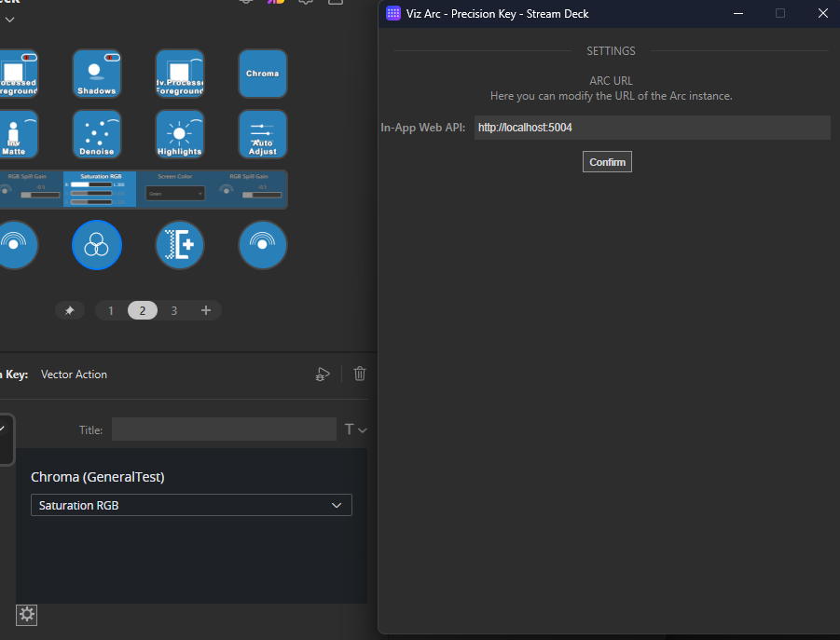Click the Confirm button
840x640 pixels.
[x=607, y=161]
